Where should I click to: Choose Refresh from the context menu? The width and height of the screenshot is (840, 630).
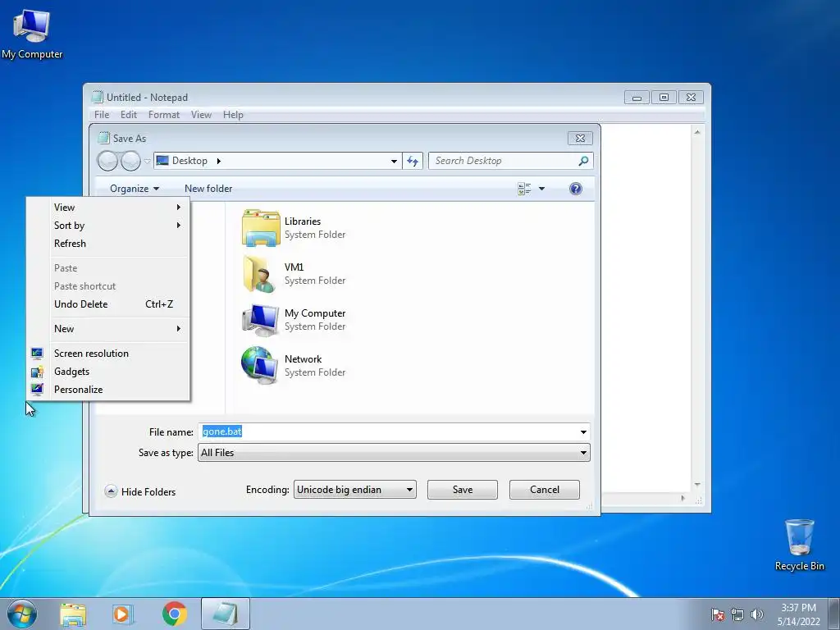(107, 243)
